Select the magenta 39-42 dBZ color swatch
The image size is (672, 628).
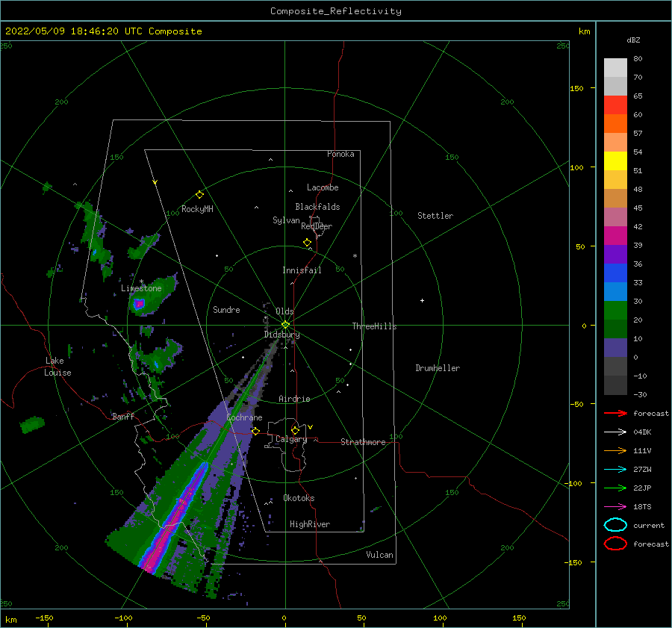[x=615, y=235]
